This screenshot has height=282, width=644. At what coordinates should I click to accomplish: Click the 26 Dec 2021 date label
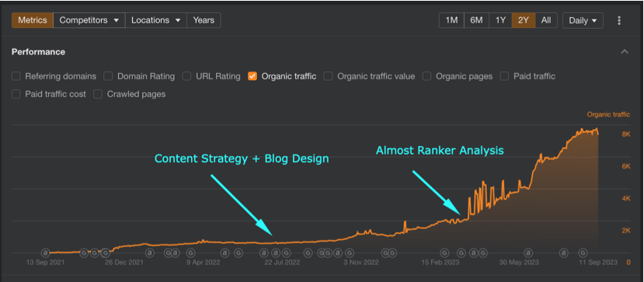coord(124,262)
